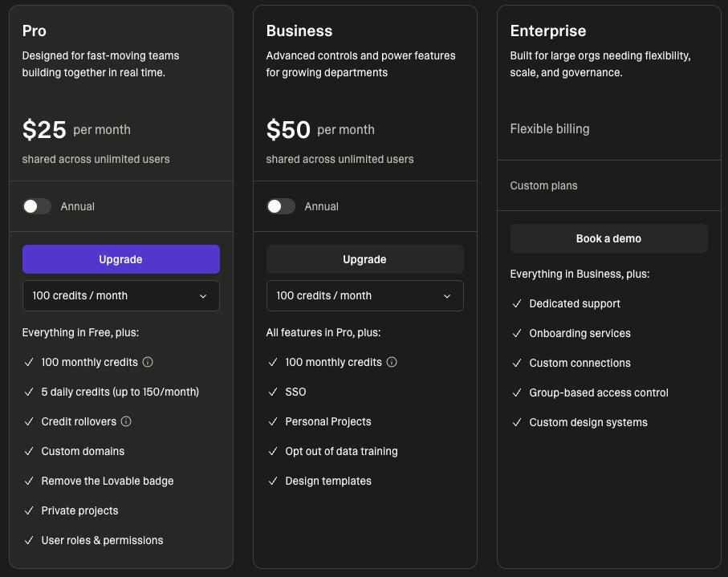Click the info icon beside Pro's 100 monthly credits

[x=148, y=362]
